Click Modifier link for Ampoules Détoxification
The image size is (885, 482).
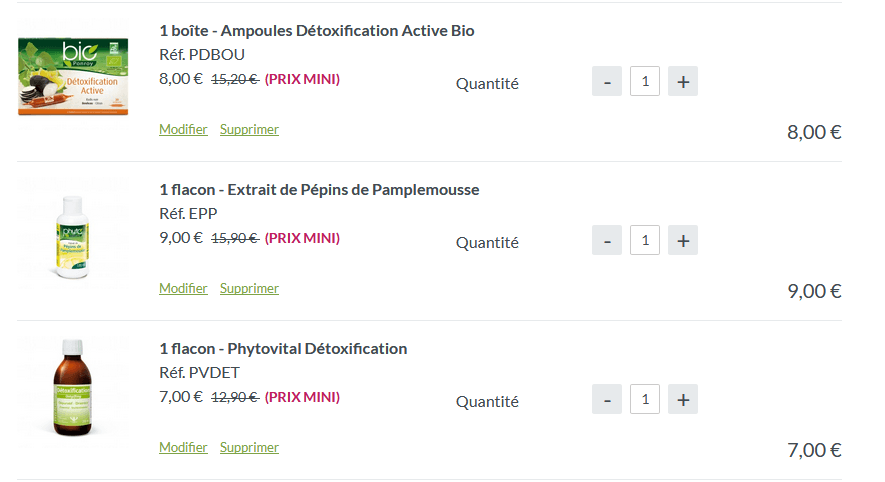[183, 129]
